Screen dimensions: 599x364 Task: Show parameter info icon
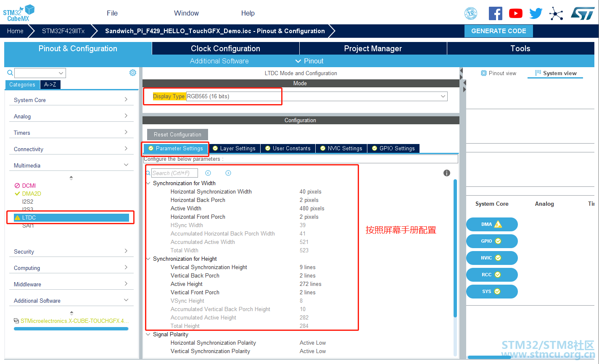tap(447, 173)
